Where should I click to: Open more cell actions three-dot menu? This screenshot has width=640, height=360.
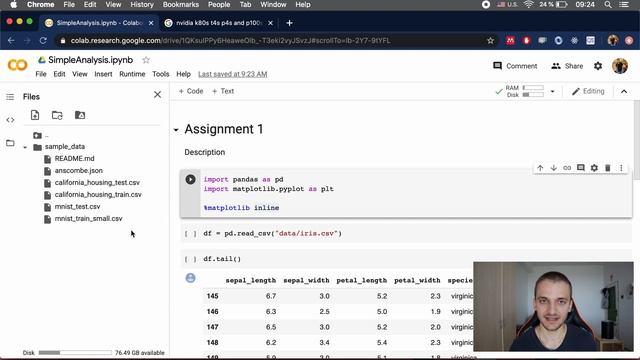621,168
